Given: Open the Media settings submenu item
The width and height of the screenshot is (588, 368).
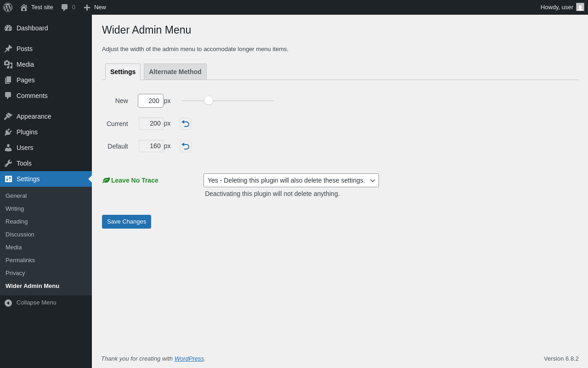Looking at the screenshot, I should point(13,247).
